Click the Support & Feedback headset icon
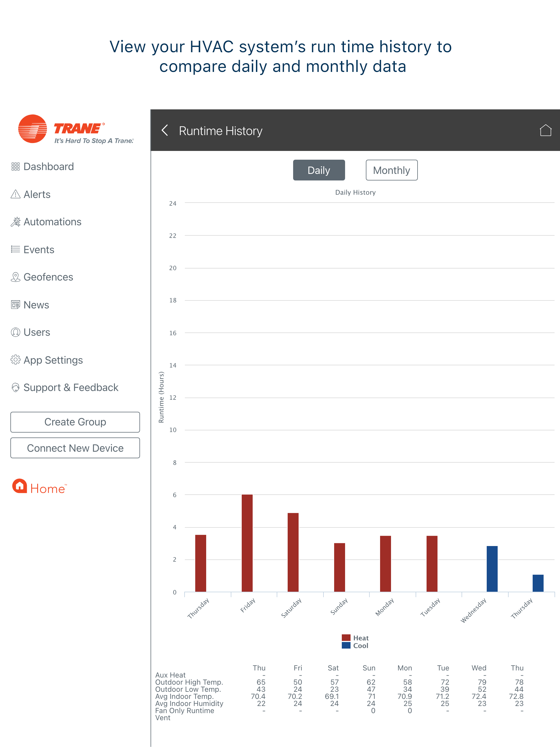 [16, 387]
